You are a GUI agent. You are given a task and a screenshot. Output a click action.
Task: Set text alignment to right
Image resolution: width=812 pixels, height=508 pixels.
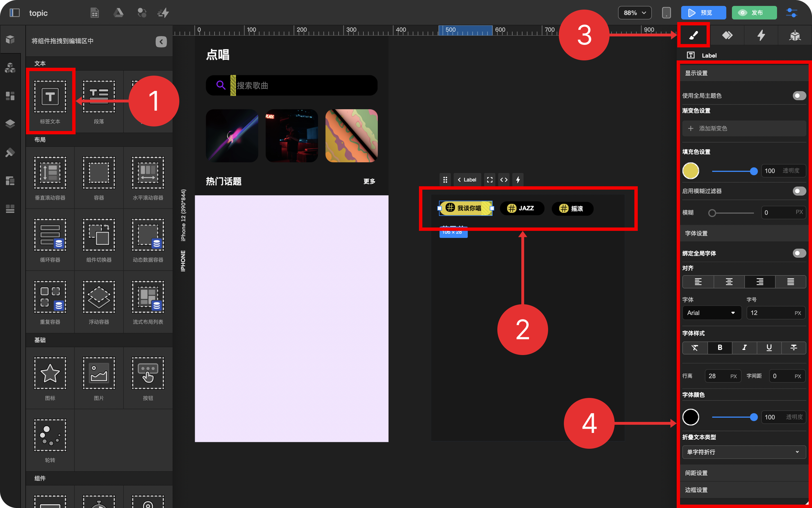(x=760, y=282)
